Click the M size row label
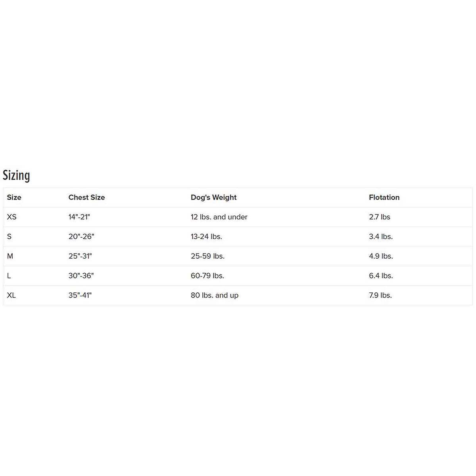The width and height of the screenshot is (476, 476). (10, 256)
